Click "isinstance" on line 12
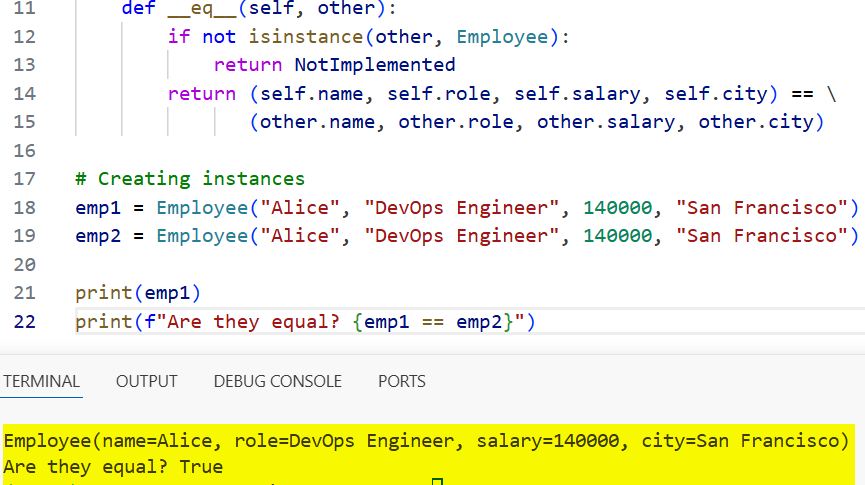Image resolution: width=865 pixels, height=485 pixels. pos(306,37)
